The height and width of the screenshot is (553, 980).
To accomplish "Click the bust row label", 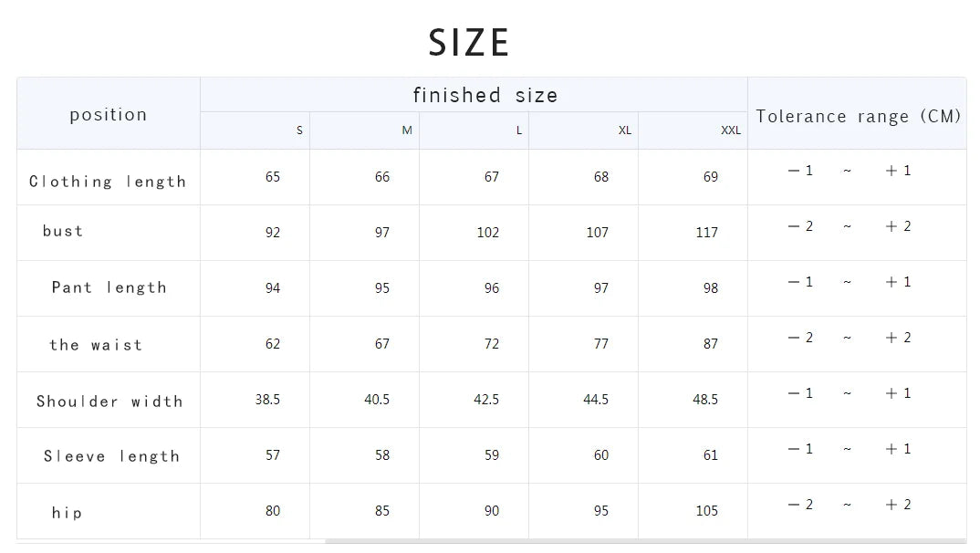I will tap(63, 231).
